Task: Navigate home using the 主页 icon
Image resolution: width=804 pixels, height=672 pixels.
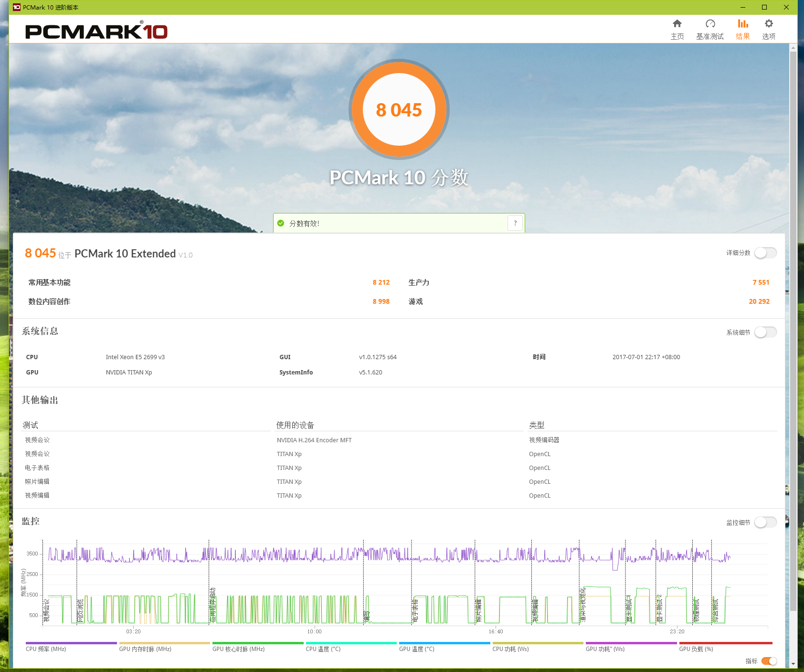Action: 677,29
